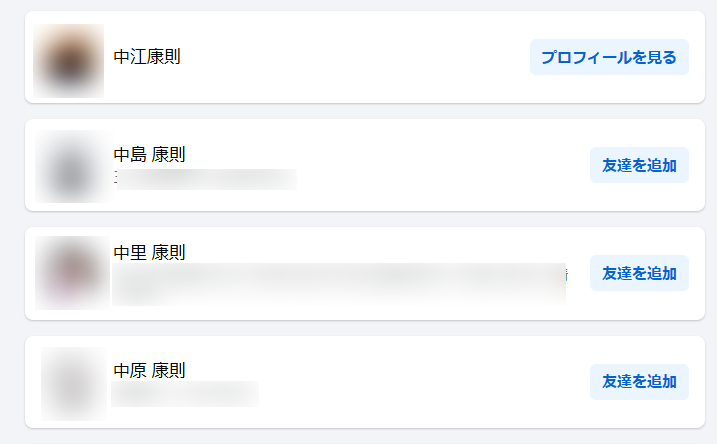Click empty middle area of 中島 康則's card
This screenshot has height=444, width=717.
(x=441, y=165)
